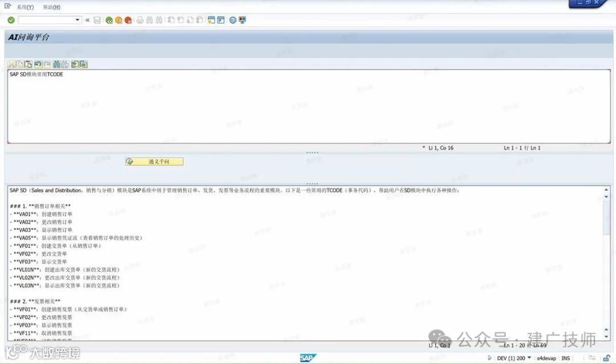Toggle the INS insert mode in status bar

tap(566, 358)
